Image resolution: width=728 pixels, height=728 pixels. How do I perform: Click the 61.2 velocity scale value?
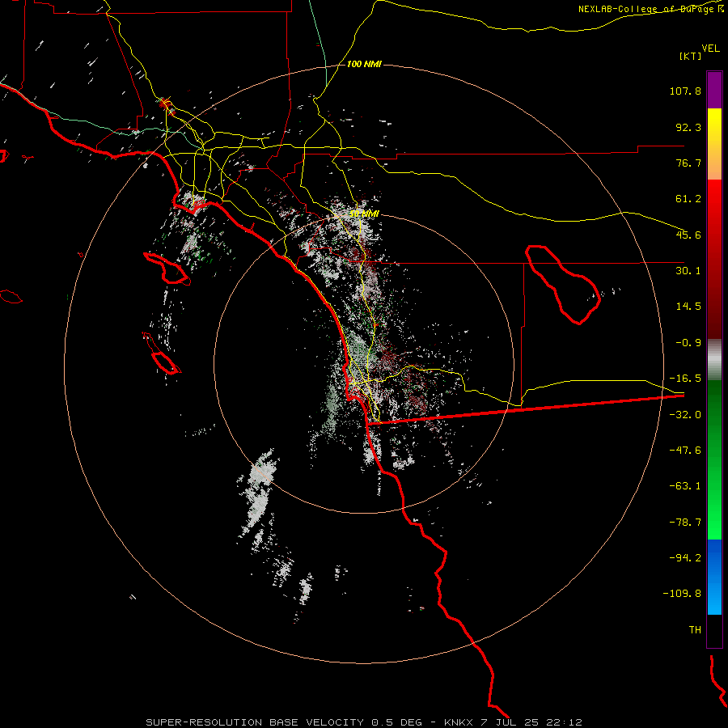[688, 199]
